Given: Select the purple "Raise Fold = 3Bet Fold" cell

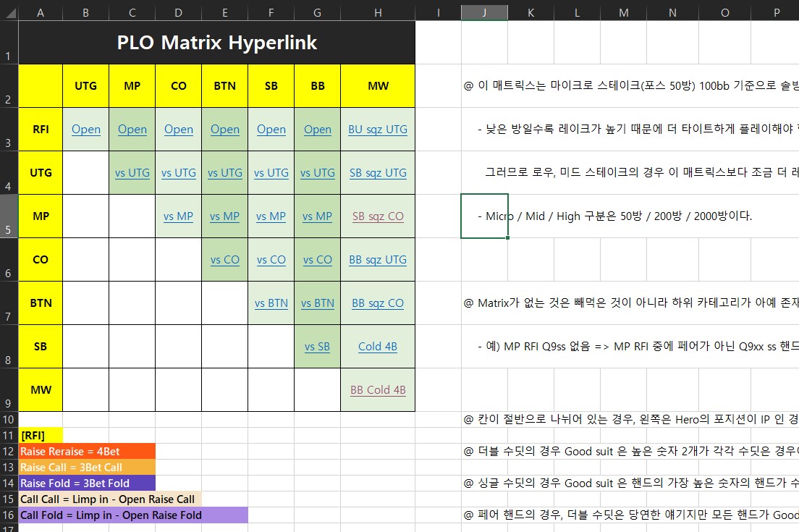Looking at the screenshot, I should 87,483.
